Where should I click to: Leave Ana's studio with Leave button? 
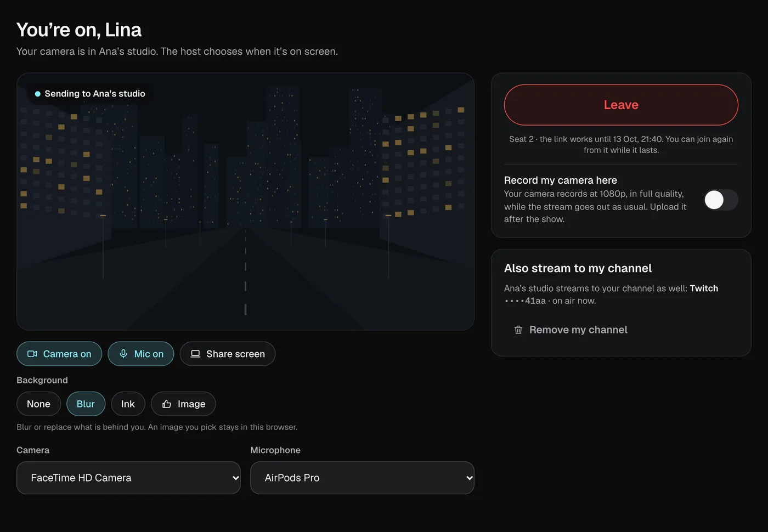621,105
